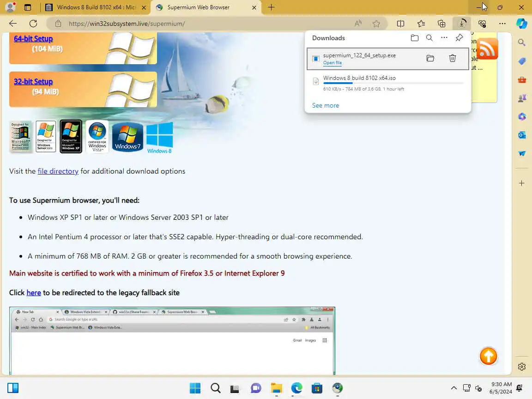
Task: Open sidebar Drop paper plane icon
Action: (522, 153)
